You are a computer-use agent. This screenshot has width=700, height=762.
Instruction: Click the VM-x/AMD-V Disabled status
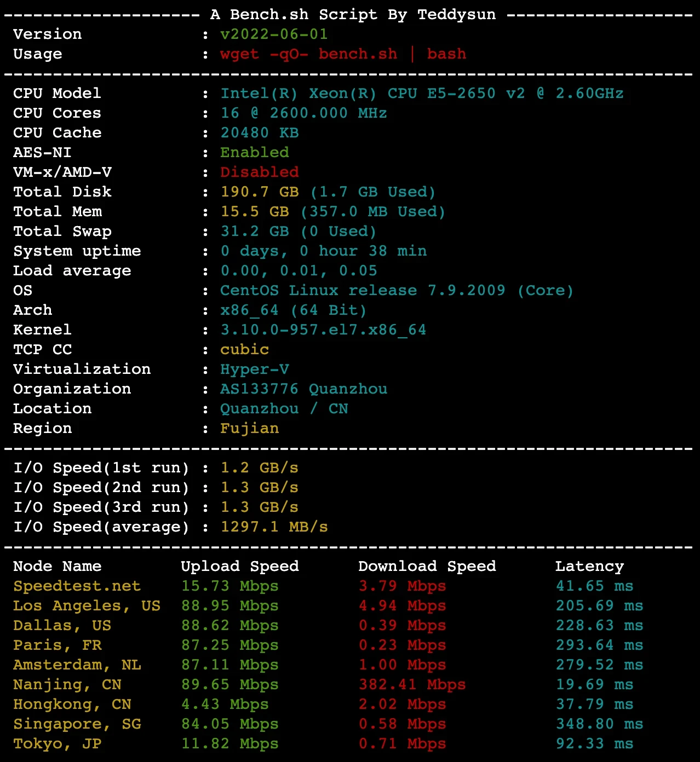[x=260, y=172]
